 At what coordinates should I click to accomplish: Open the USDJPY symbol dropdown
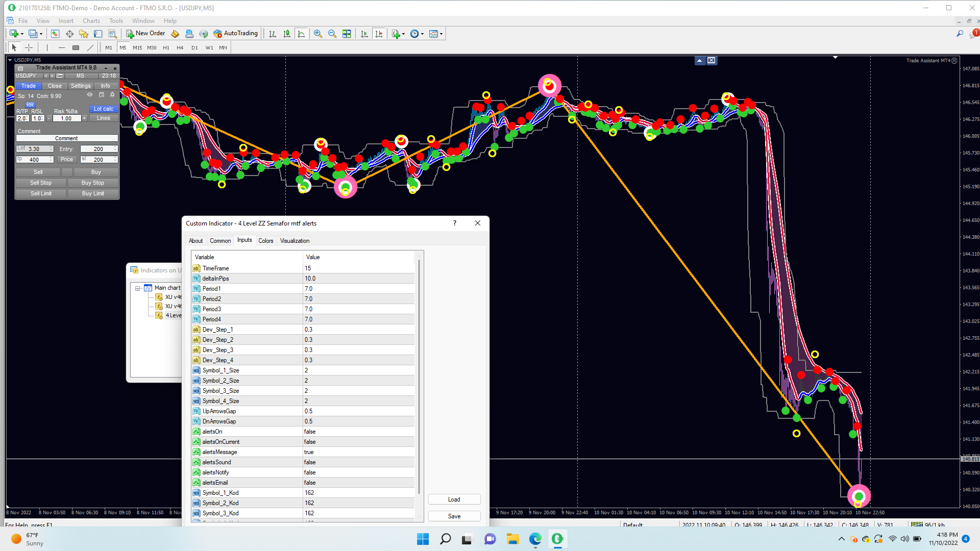[29, 76]
